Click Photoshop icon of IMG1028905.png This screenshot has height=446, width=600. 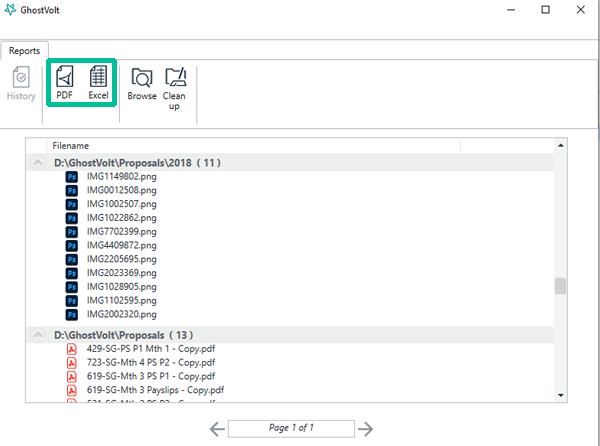click(x=72, y=287)
